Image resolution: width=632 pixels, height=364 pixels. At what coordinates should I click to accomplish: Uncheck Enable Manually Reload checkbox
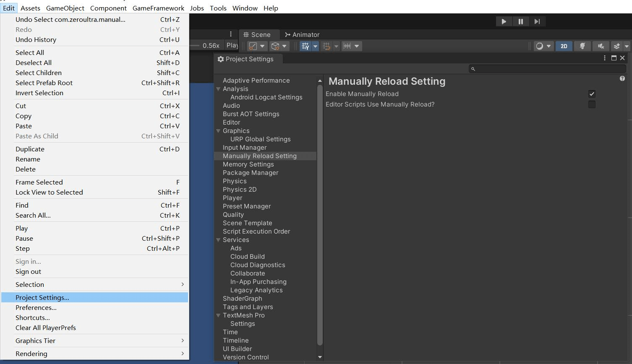click(592, 94)
